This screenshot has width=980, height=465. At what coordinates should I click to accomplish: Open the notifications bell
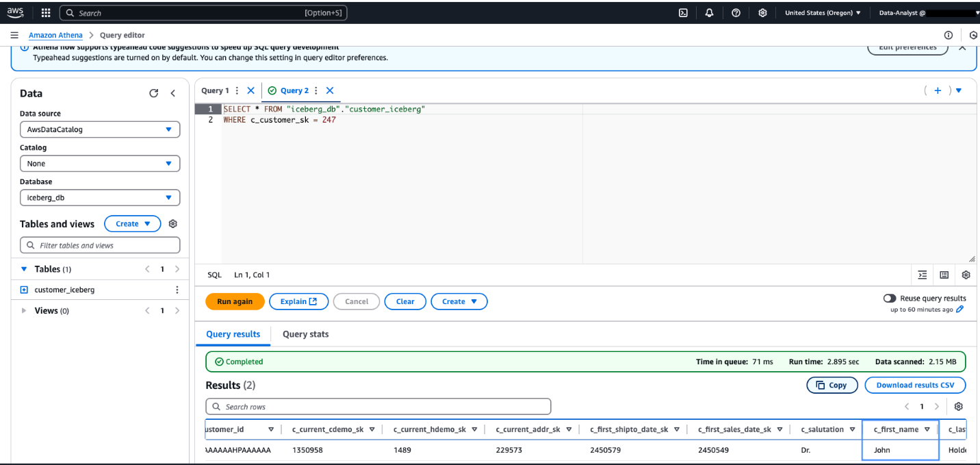pyautogui.click(x=709, y=12)
